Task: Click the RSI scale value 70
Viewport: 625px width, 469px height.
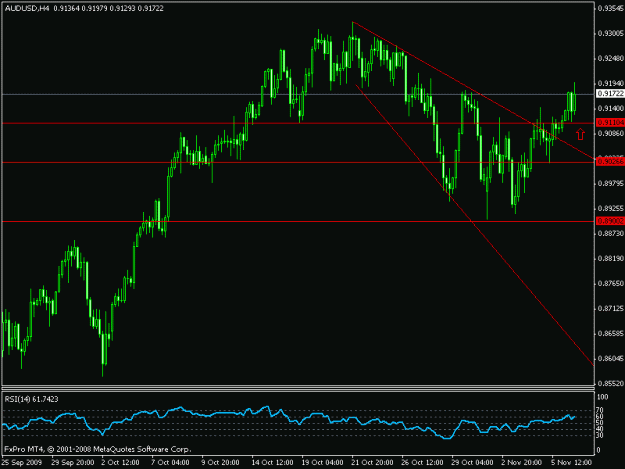Action: tap(600, 410)
